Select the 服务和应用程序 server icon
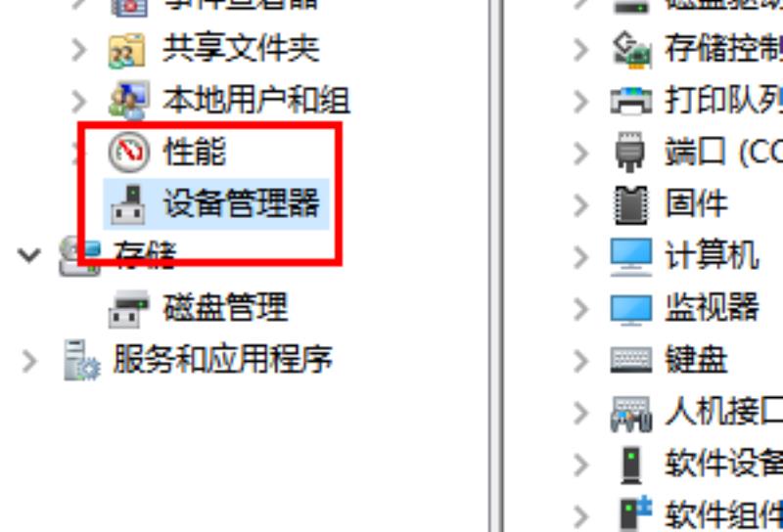Viewport: 783px width, 532px height. [x=82, y=360]
